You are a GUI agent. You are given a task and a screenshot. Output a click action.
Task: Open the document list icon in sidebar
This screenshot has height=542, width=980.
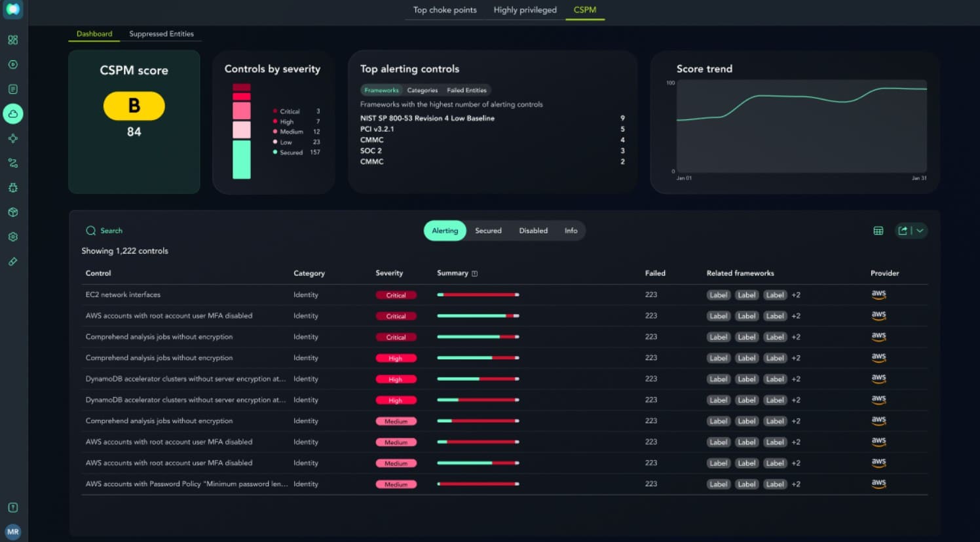[x=12, y=89]
